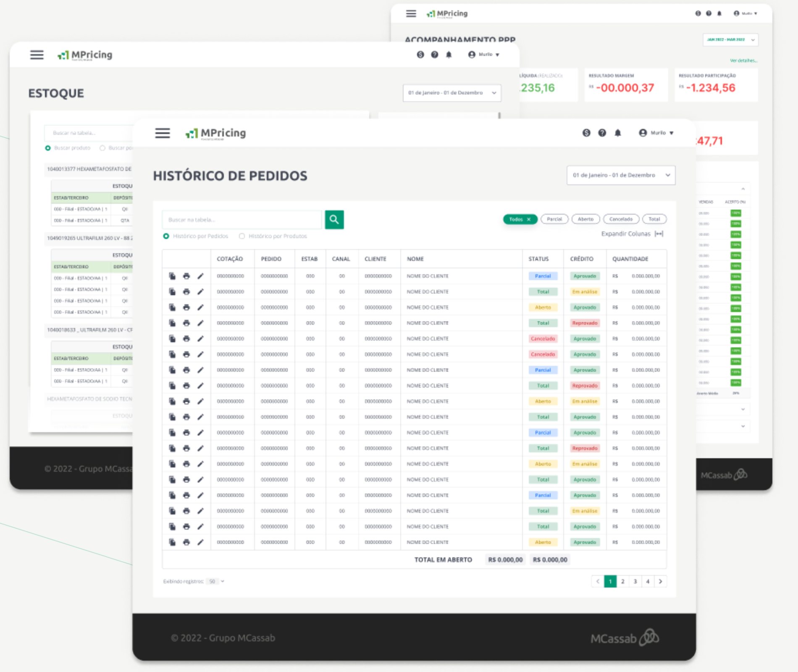
Task: Select current pagination page 1
Action: 610,581
